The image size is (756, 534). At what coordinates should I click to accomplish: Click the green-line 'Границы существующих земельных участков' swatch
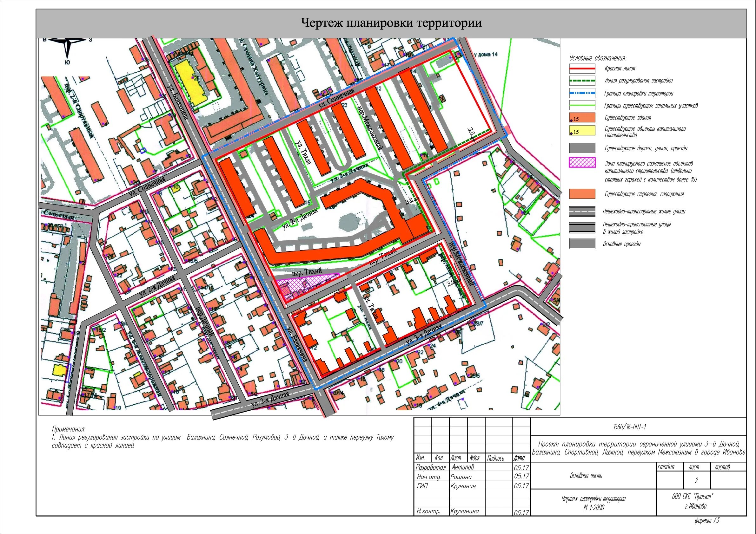[x=582, y=105]
